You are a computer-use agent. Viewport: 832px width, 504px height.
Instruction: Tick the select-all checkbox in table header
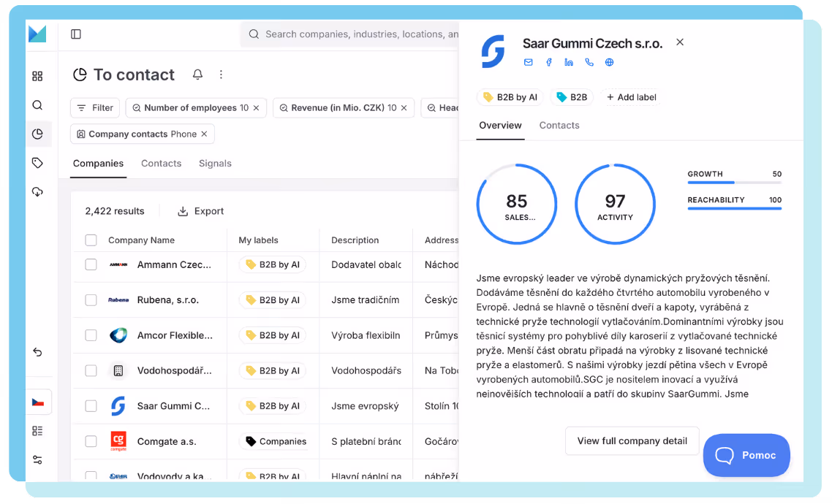pos(91,240)
